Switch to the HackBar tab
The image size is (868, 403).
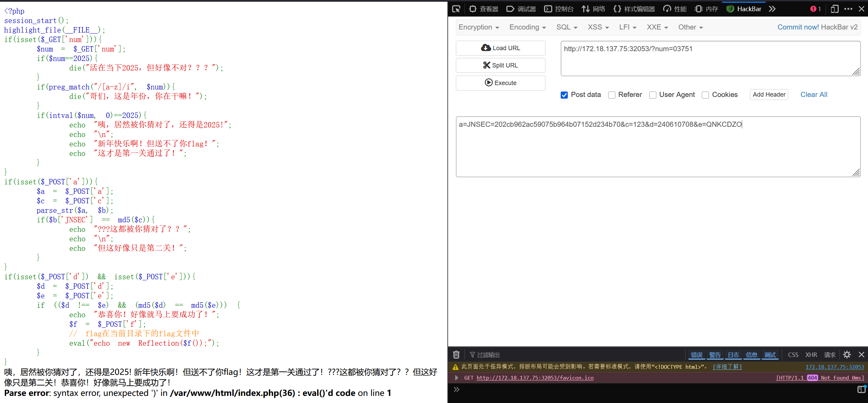pos(744,9)
